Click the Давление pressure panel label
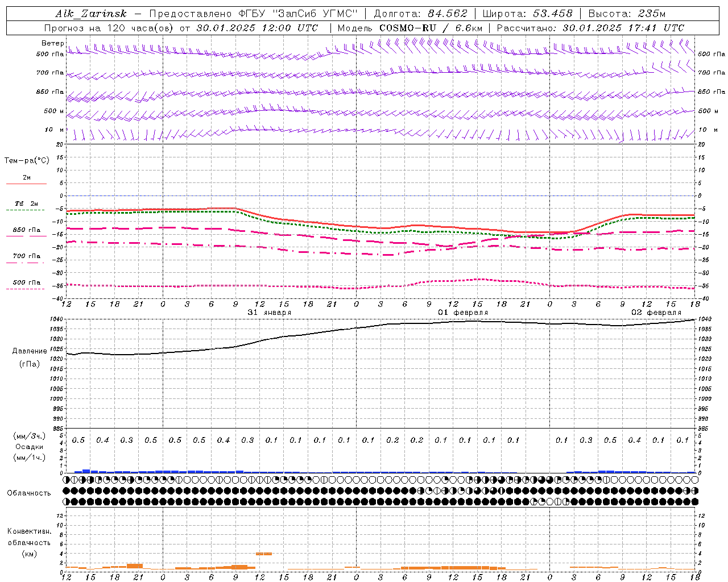Screen dimensions: 728x582 tap(30, 351)
